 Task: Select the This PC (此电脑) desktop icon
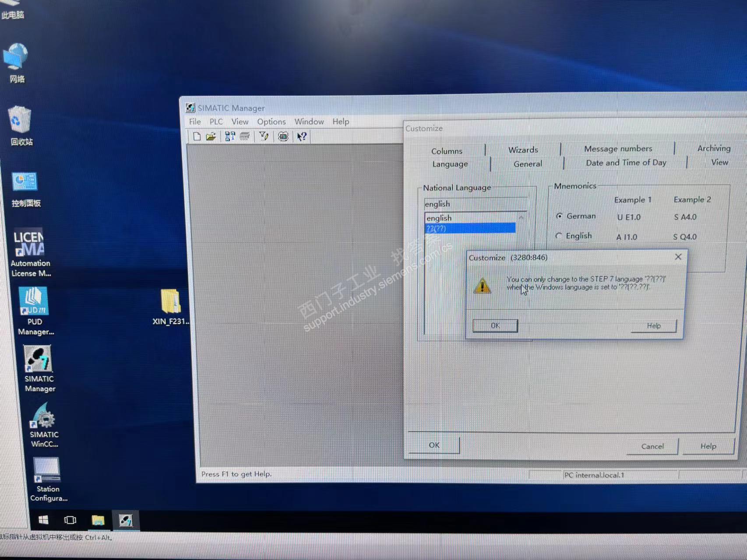click(13, 10)
